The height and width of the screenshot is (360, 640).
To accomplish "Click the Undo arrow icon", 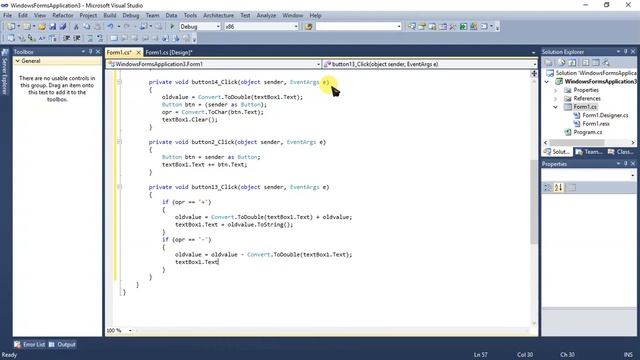I will coord(110,27).
